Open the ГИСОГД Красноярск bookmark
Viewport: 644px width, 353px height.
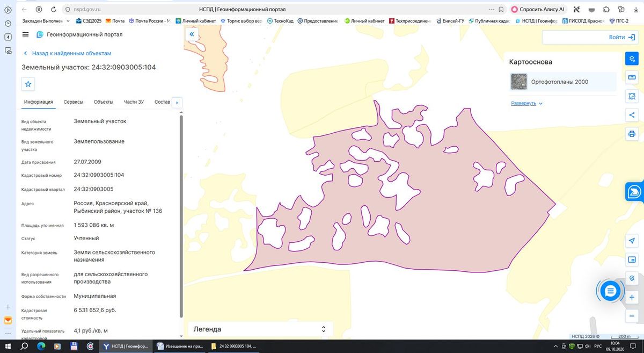(583, 21)
